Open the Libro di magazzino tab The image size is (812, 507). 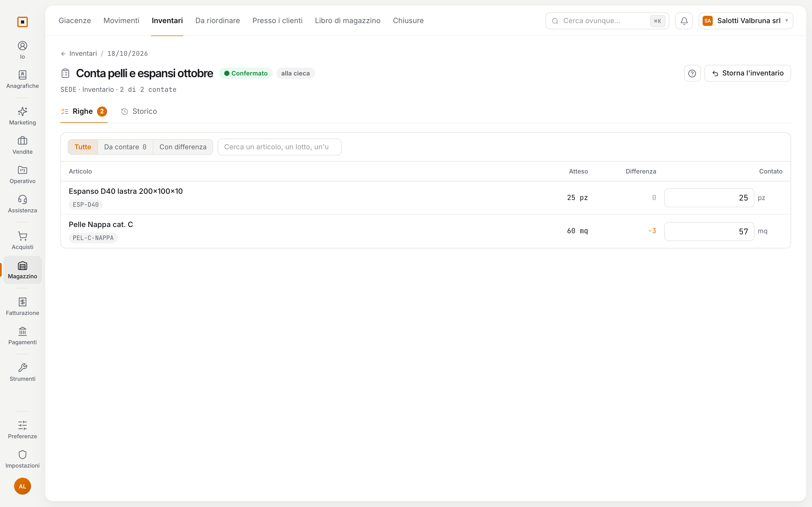click(347, 21)
